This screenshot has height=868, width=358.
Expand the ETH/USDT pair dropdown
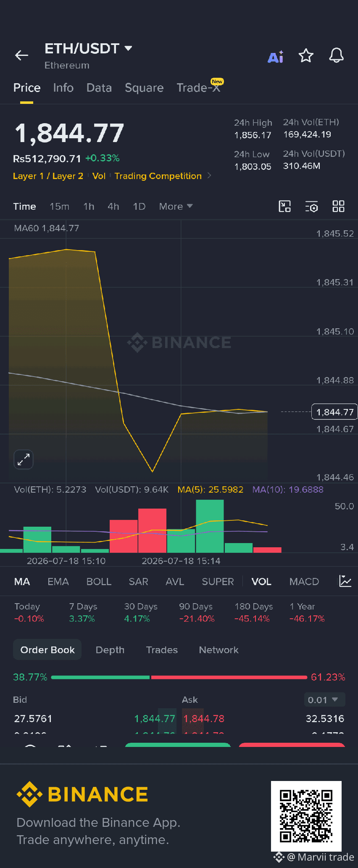click(129, 48)
